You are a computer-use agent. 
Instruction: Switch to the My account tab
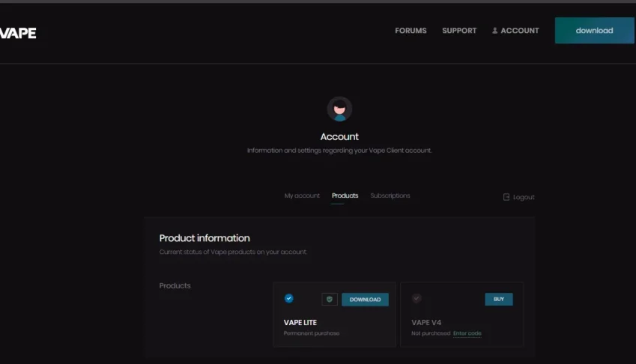coord(302,195)
